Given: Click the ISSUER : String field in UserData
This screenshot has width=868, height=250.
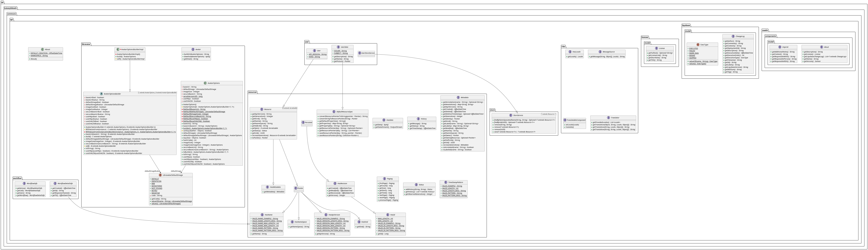Looking at the screenshot, I should [x=340, y=51].
